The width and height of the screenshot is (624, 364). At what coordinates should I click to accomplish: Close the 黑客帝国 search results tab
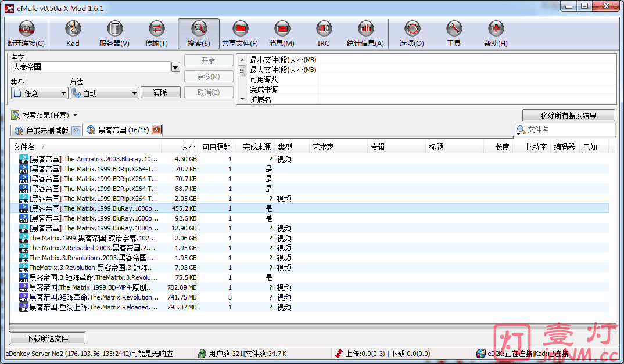point(156,130)
